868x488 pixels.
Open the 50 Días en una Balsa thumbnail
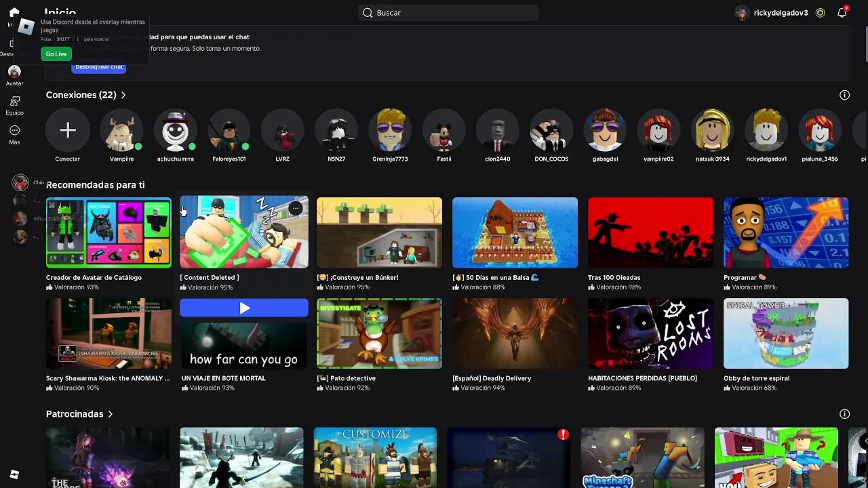[515, 232]
